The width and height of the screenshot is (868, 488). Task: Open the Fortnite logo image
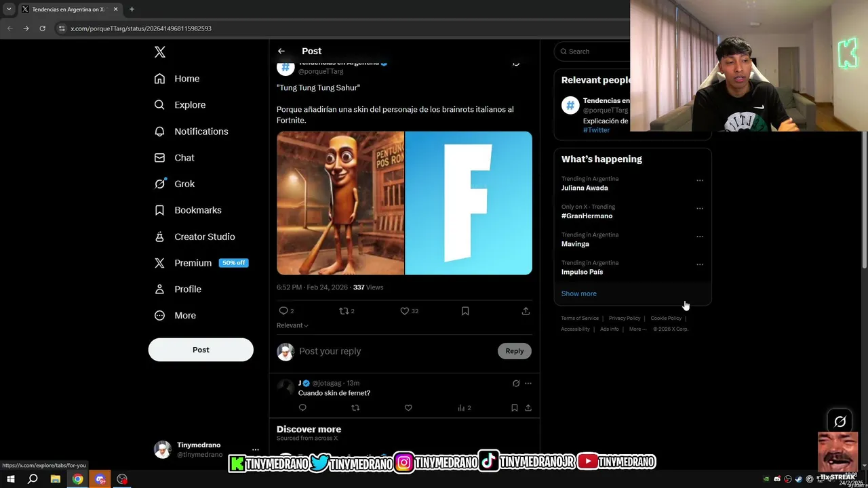coord(469,203)
